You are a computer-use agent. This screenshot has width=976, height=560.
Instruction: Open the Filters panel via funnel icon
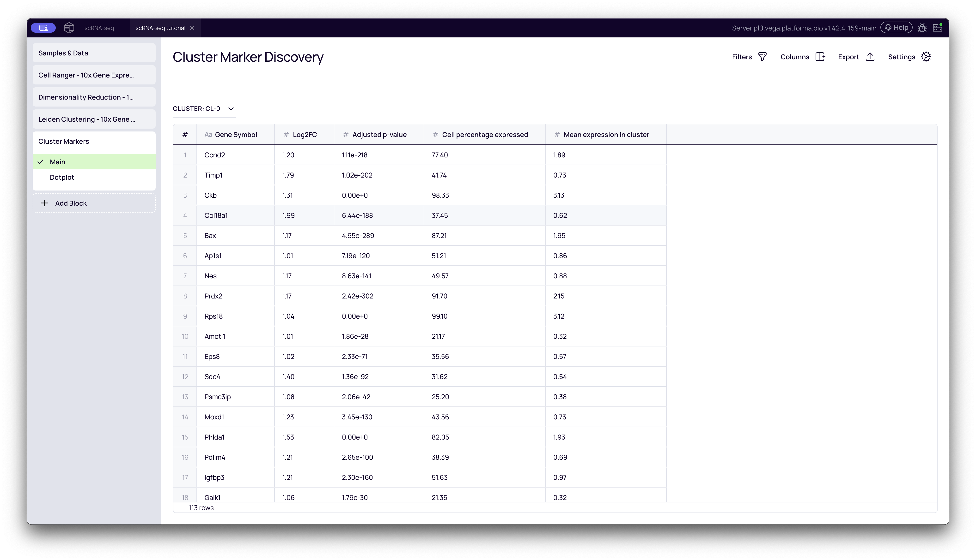click(x=762, y=57)
